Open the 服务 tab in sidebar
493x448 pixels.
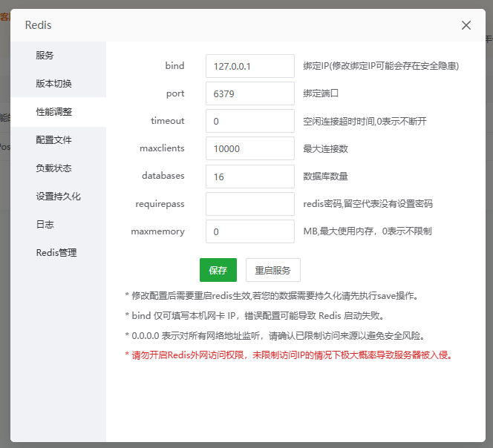click(x=59, y=56)
